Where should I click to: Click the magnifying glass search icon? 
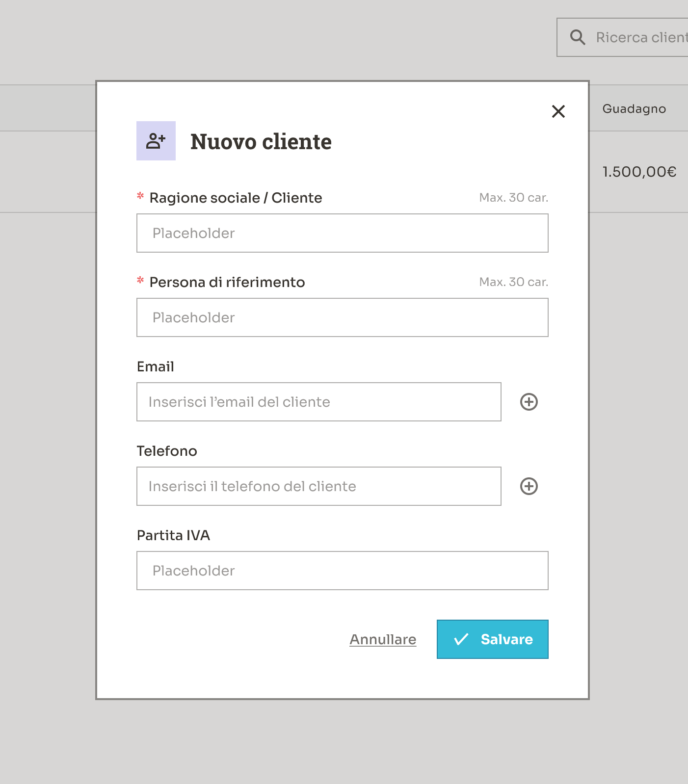point(578,37)
